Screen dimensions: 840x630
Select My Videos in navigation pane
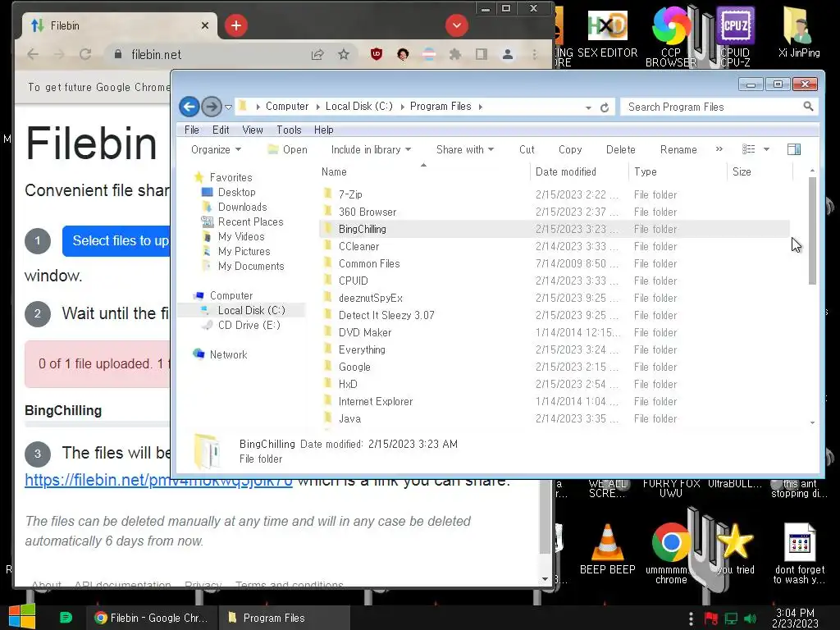coord(233,237)
